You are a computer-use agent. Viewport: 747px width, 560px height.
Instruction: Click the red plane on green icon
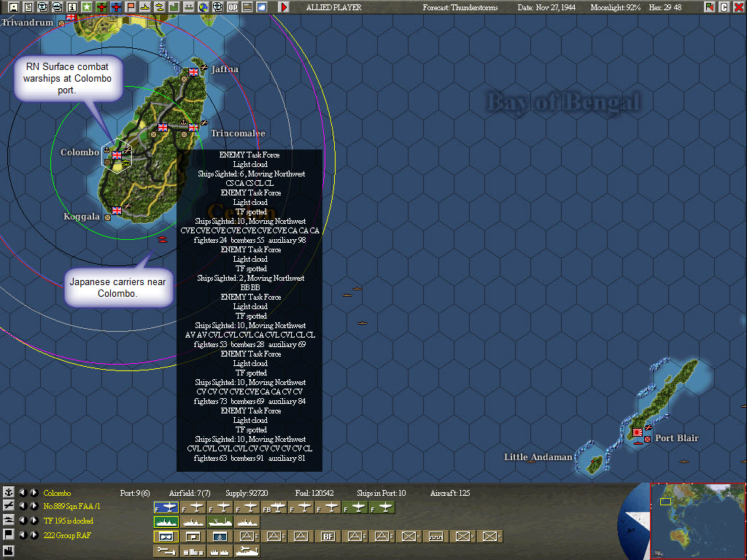point(101,7)
